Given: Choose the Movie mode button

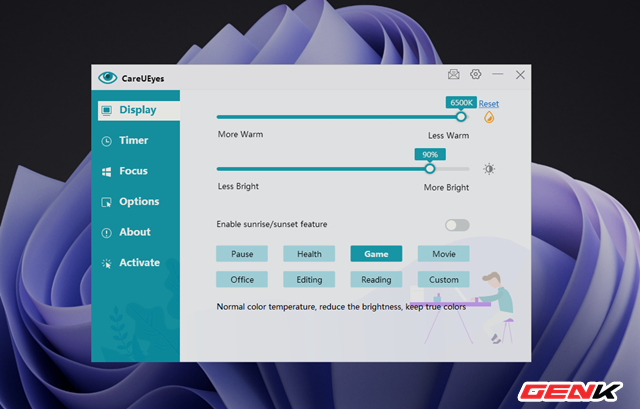Looking at the screenshot, I should 444,254.
